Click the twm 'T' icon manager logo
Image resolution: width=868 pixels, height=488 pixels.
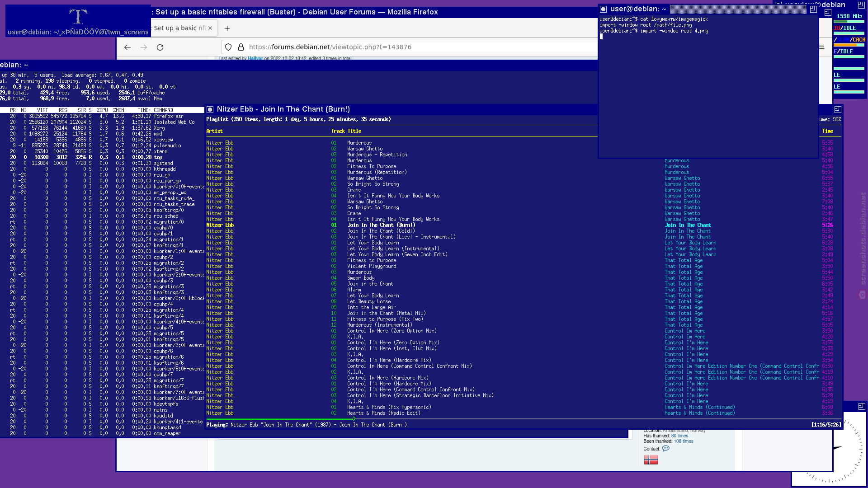point(78,17)
